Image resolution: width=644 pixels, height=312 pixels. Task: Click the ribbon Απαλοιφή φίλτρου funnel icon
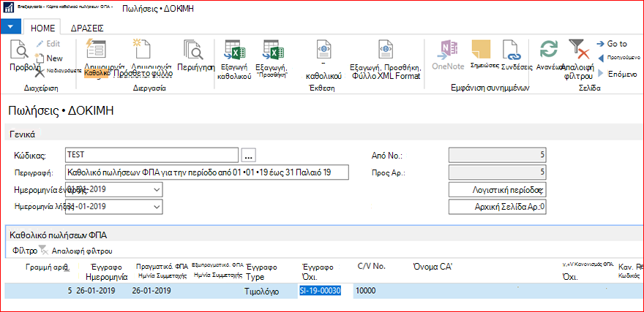pos(579,49)
